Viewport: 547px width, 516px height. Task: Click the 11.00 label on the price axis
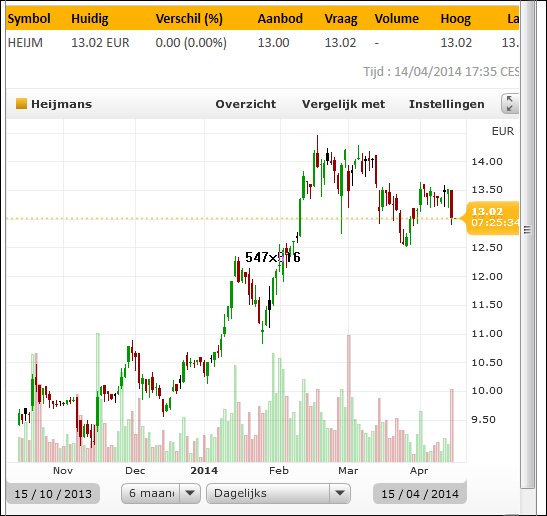pos(487,334)
